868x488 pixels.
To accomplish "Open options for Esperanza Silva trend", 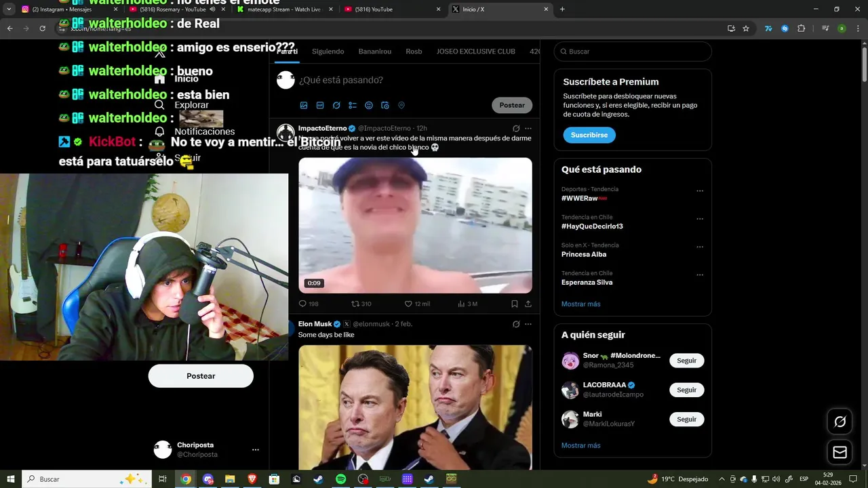I will (700, 275).
